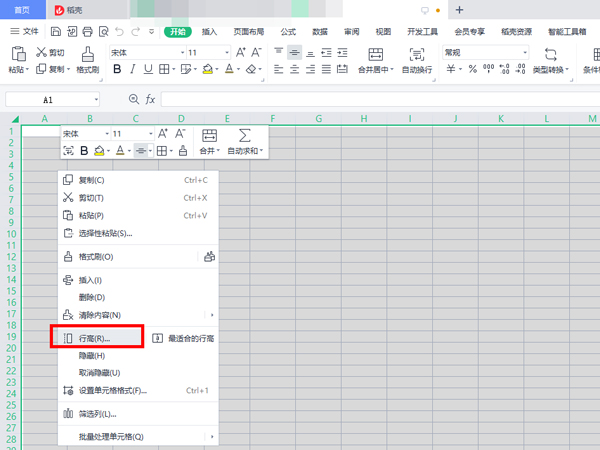Image resolution: width=600 pixels, height=450 pixels.
Task: Choose Format Cells from the context menu
Action: (x=138, y=390)
